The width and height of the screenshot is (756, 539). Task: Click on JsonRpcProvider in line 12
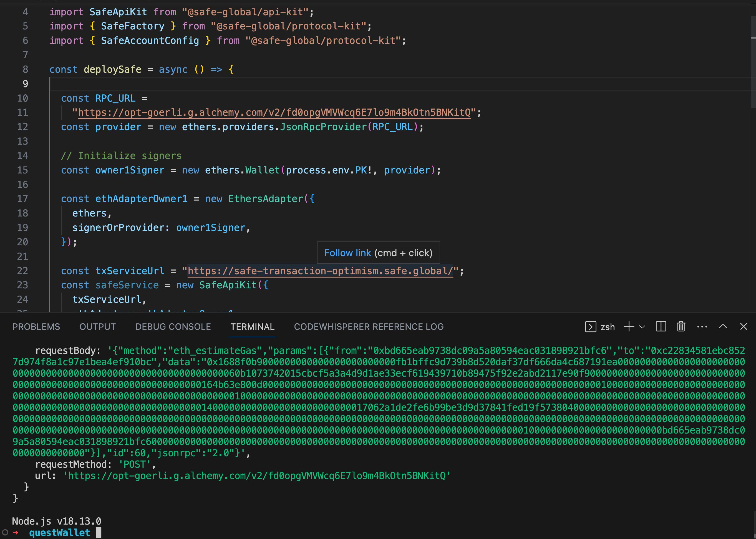(323, 127)
